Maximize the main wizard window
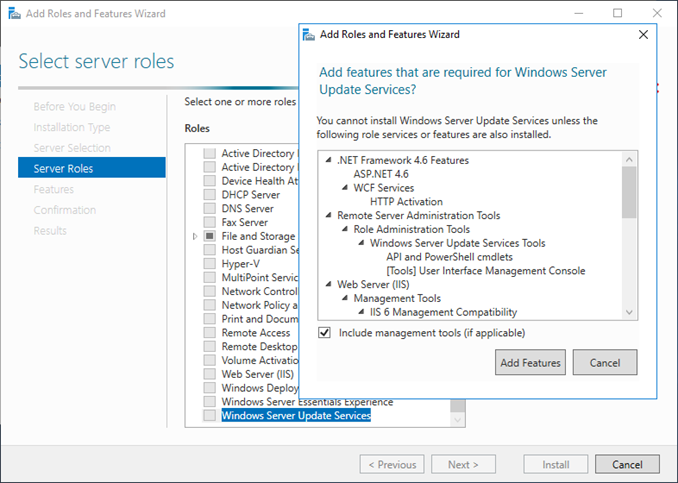 tap(617, 13)
